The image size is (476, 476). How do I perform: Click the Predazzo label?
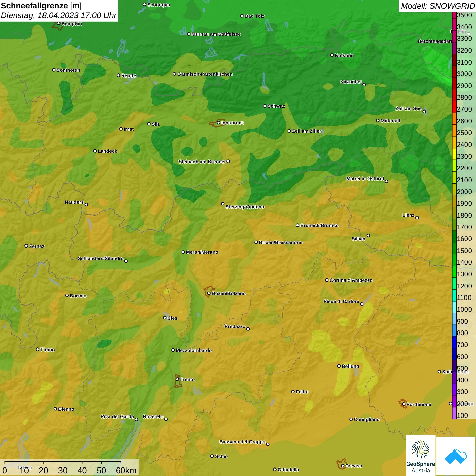235,326
